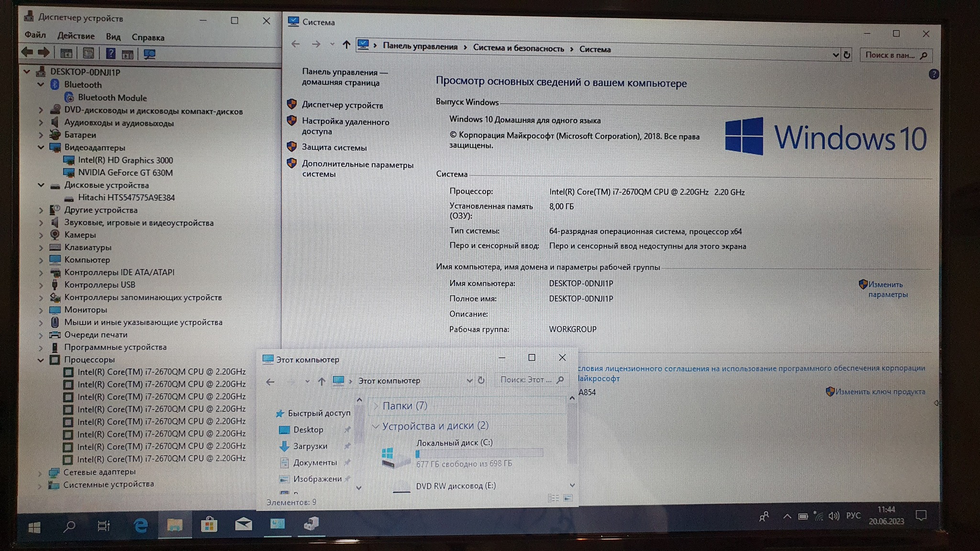
Task: Click Изменить ключ продукта link
Action: click(x=880, y=392)
